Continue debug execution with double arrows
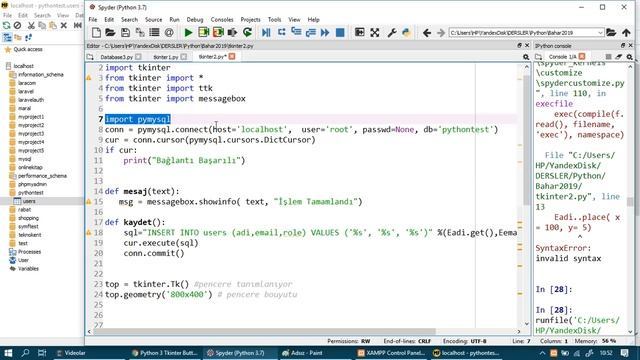This screenshot has width=640, height=360. [x=325, y=33]
